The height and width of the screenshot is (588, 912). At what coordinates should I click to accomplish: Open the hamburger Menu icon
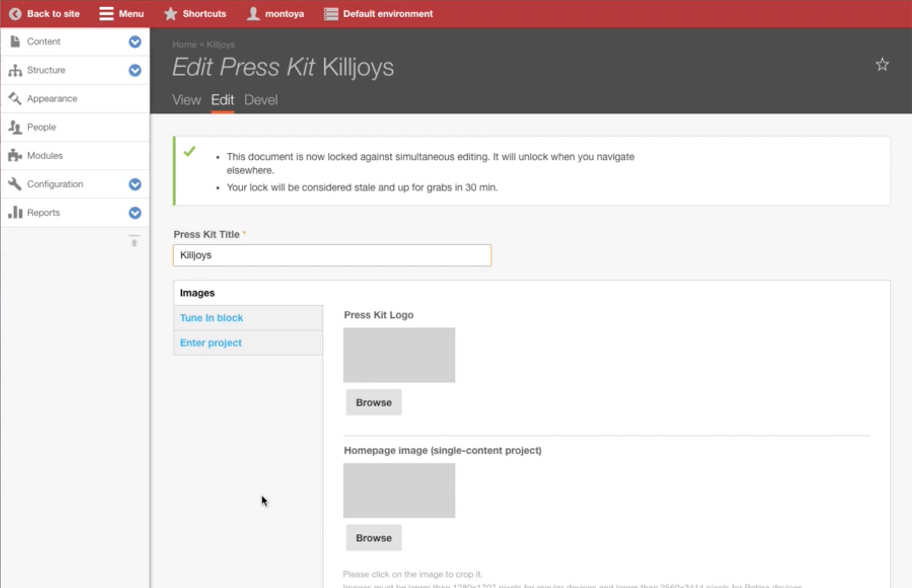click(x=106, y=14)
